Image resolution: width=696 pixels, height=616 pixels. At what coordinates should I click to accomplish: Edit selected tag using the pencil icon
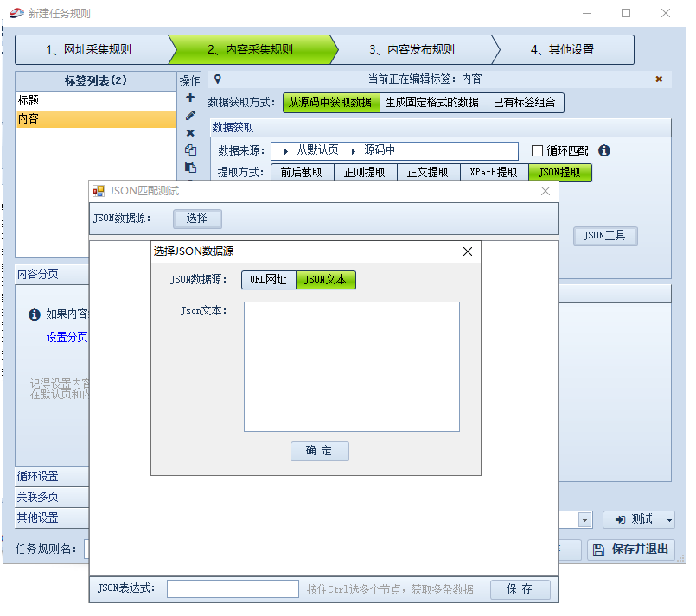(x=189, y=115)
